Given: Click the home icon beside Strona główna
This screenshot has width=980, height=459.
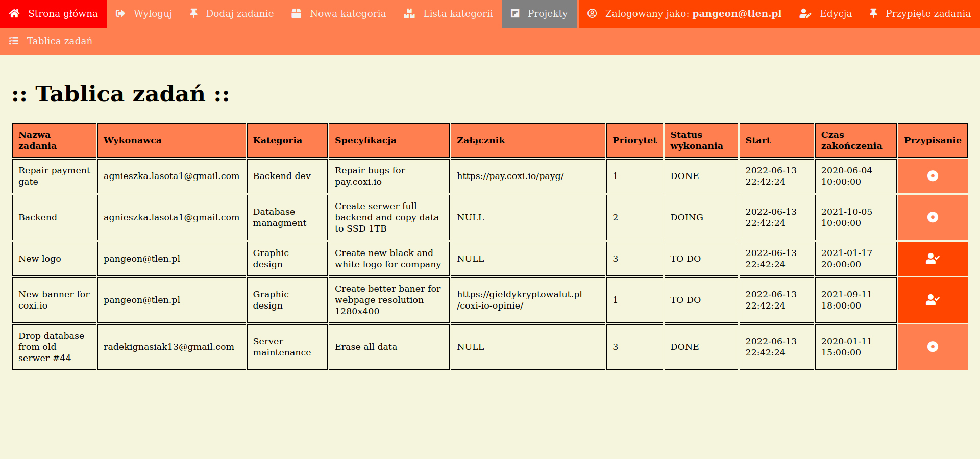Looking at the screenshot, I should click(x=14, y=13).
